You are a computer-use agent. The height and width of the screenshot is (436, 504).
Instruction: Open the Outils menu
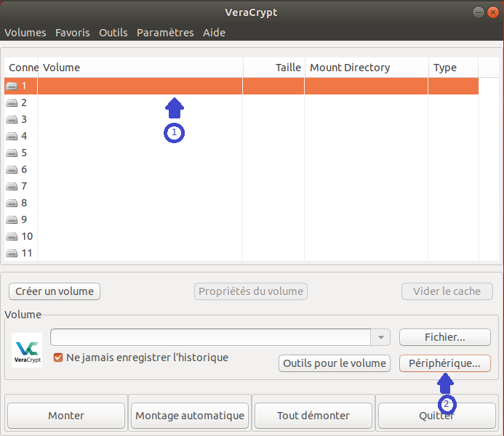pyautogui.click(x=113, y=33)
